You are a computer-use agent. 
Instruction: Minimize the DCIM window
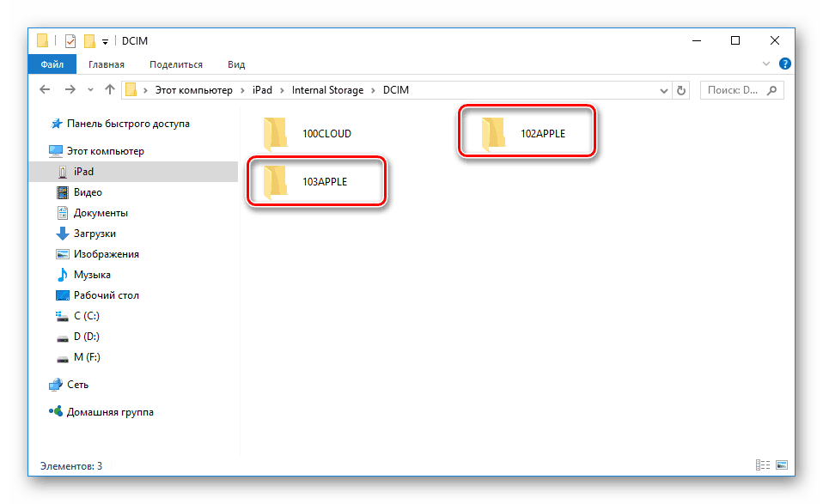tap(697, 41)
